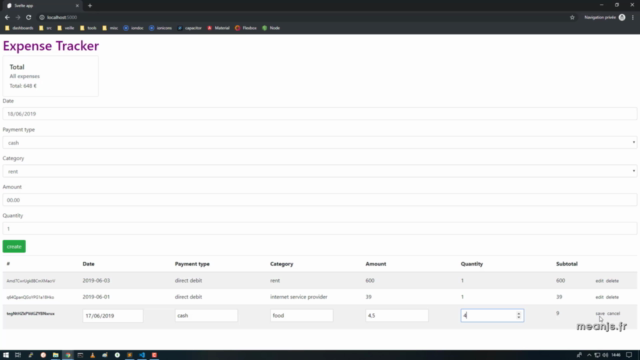Click the Amount input with 00.00
The width and height of the screenshot is (640, 360).
[320, 200]
